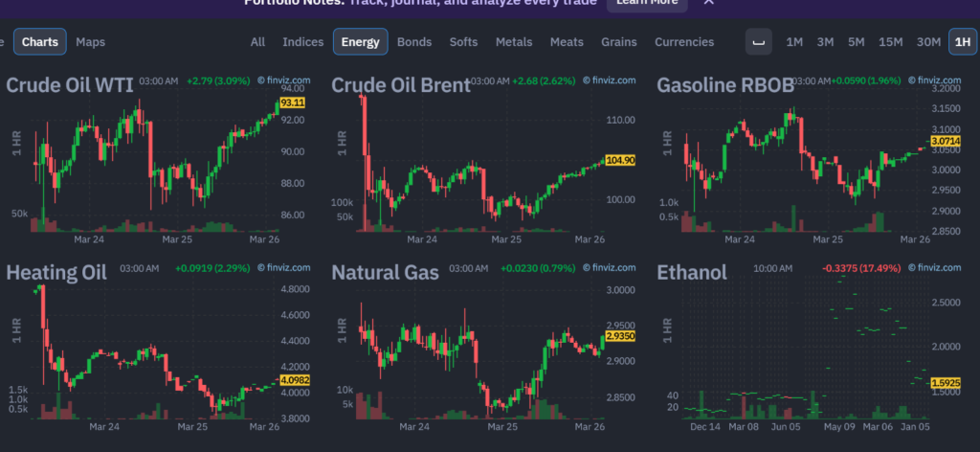980x452 pixels.
Task: Show the Meats futures group
Action: point(567,42)
